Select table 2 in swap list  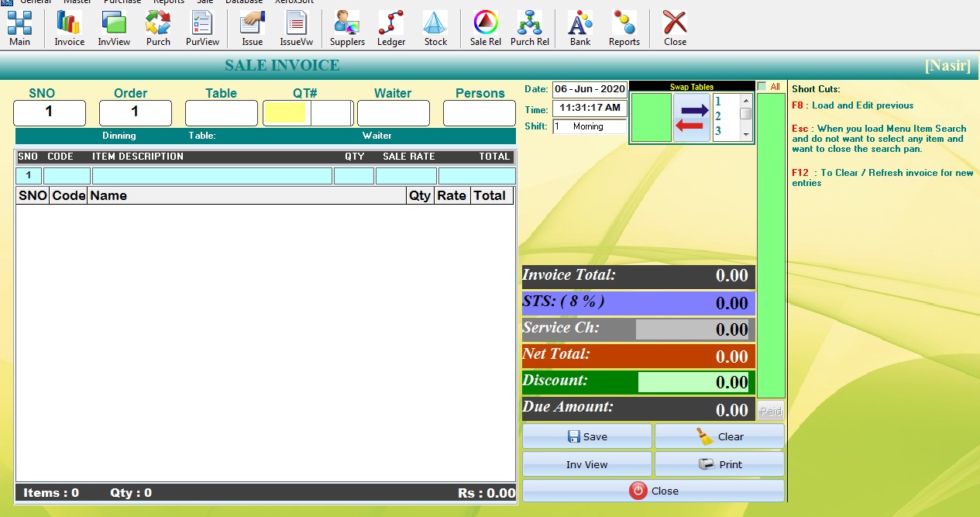tap(718, 116)
